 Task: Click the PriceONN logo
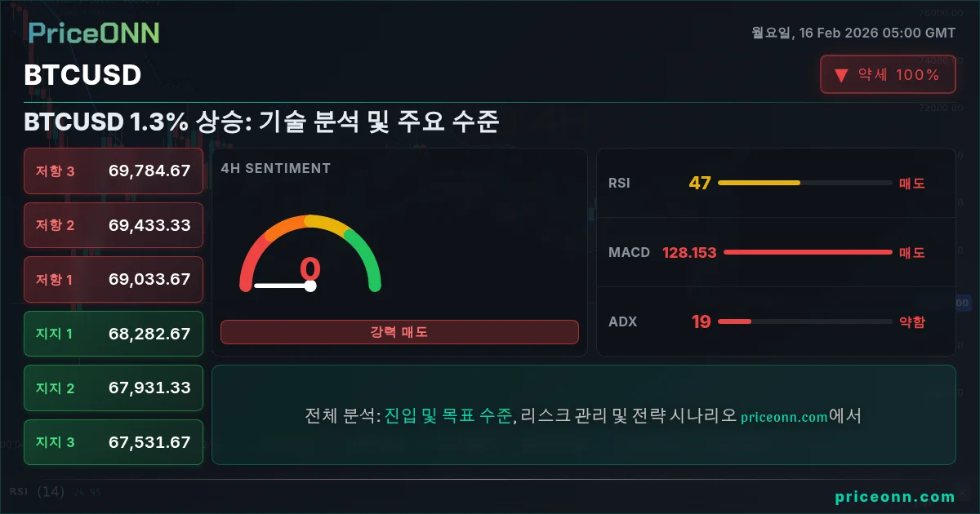pos(94,33)
